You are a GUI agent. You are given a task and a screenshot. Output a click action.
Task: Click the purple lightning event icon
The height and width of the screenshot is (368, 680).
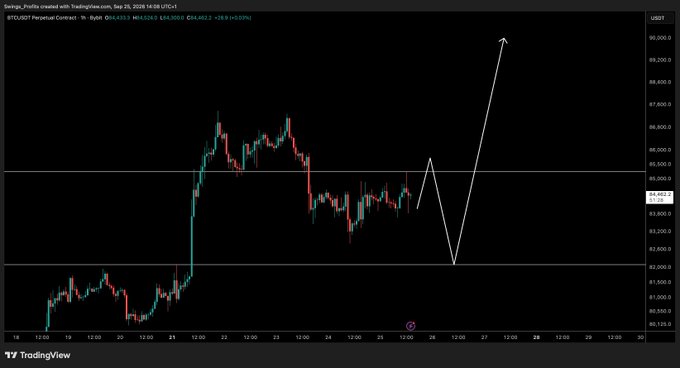tap(410, 326)
